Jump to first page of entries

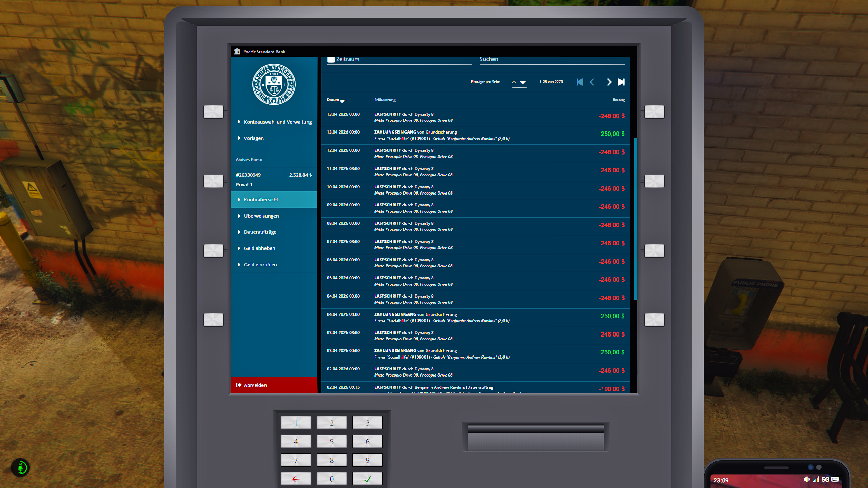click(x=580, y=82)
